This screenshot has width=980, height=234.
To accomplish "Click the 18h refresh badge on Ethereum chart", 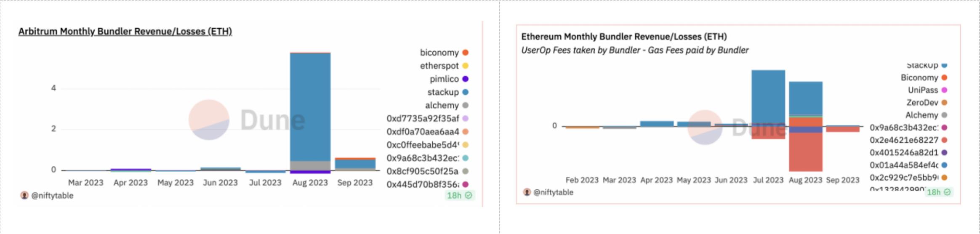I will tap(938, 192).
